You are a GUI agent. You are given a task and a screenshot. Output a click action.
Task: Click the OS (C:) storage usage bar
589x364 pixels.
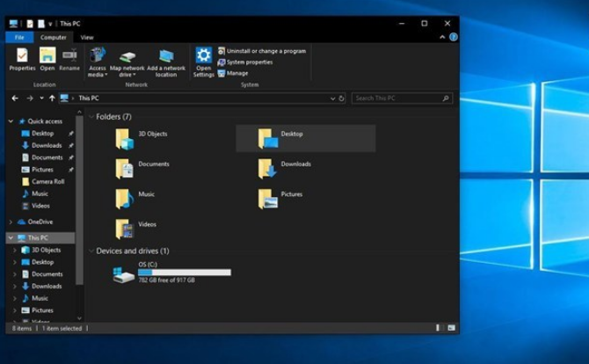click(185, 273)
